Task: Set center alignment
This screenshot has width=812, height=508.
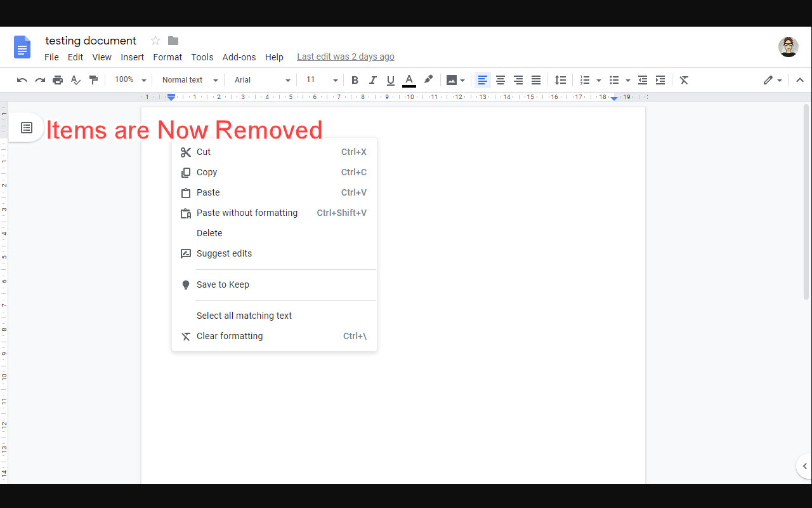Action: [501, 80]
